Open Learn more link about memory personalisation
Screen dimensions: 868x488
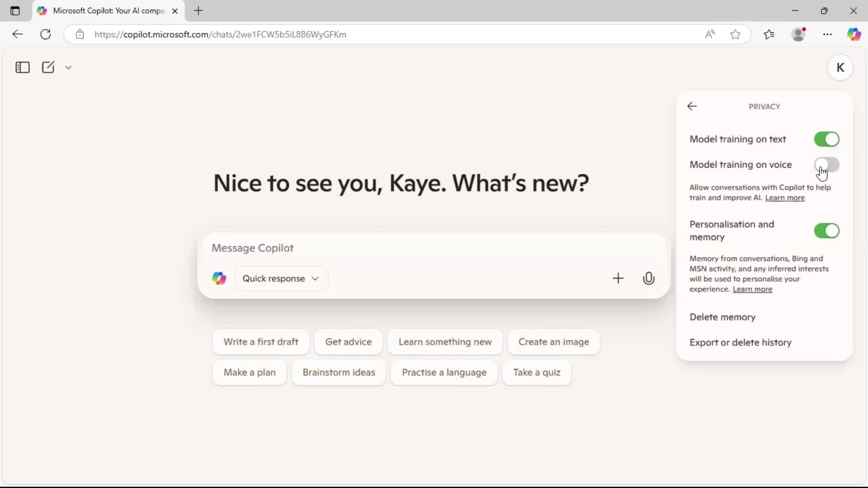pos(752,289)
